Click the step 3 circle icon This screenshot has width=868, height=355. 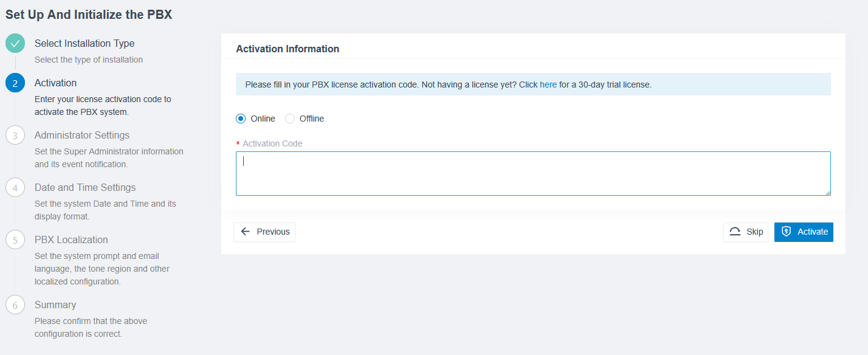(x=15, y=135)
